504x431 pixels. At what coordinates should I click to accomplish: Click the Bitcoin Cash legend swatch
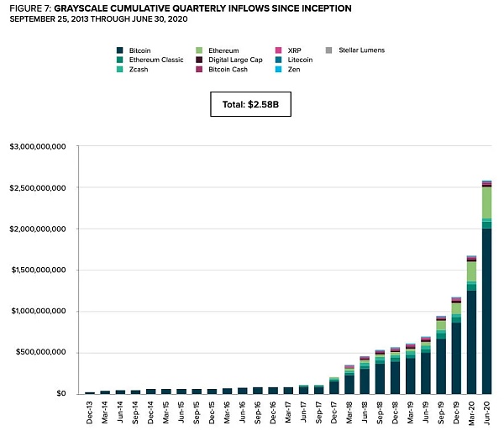(199, 69)
